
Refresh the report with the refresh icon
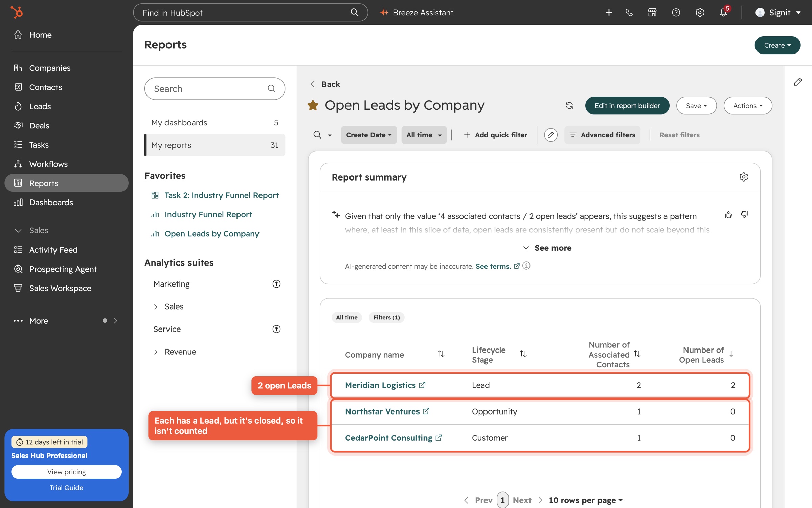(569, 106)
